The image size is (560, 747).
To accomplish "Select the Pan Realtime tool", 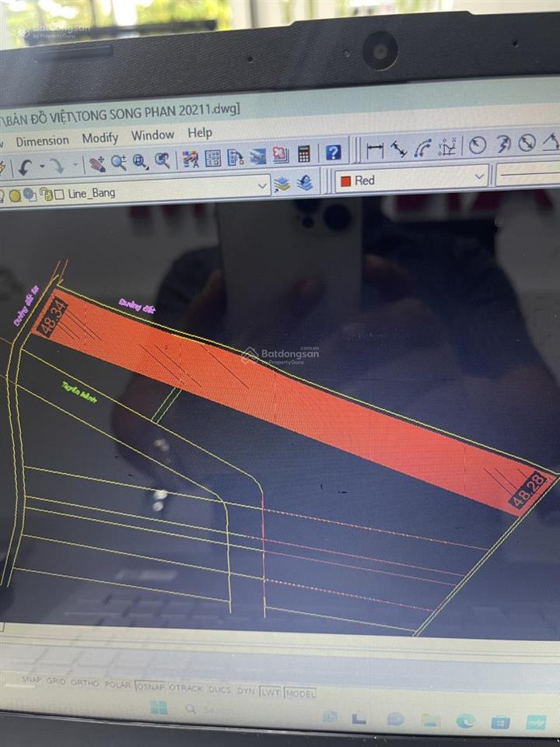I will pyautogui.click(x=97, y=164).
